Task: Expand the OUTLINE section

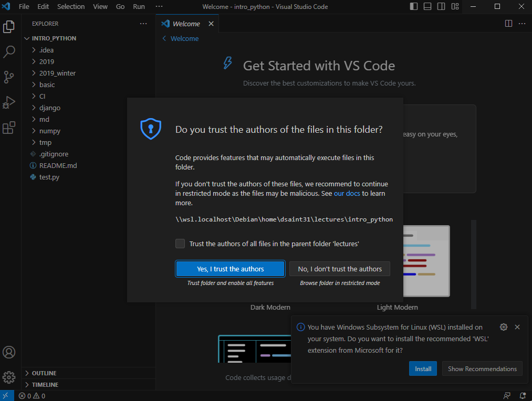Action: point(88,373)
